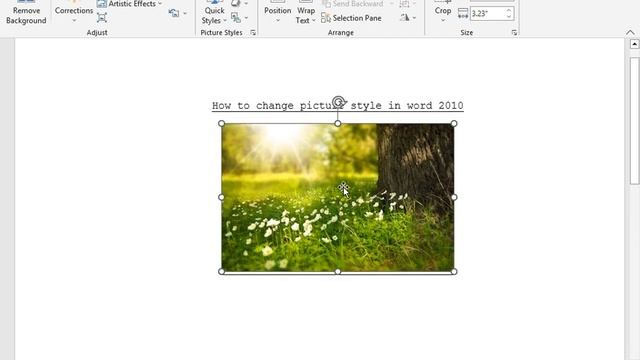
Task: Click the shape width icon
Action: 463,13
